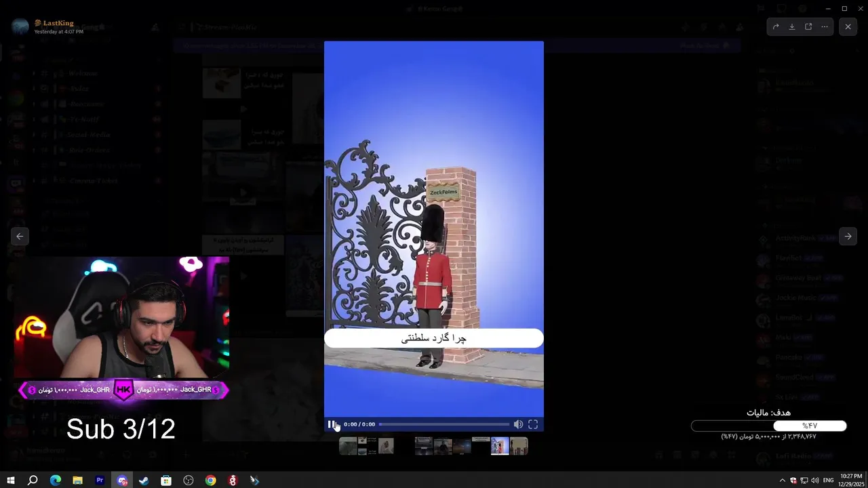Viewport: 868px width, 488px height.
Task: Select the thumbnail showing a person in white scarf
Action: [x=386, y=446]
